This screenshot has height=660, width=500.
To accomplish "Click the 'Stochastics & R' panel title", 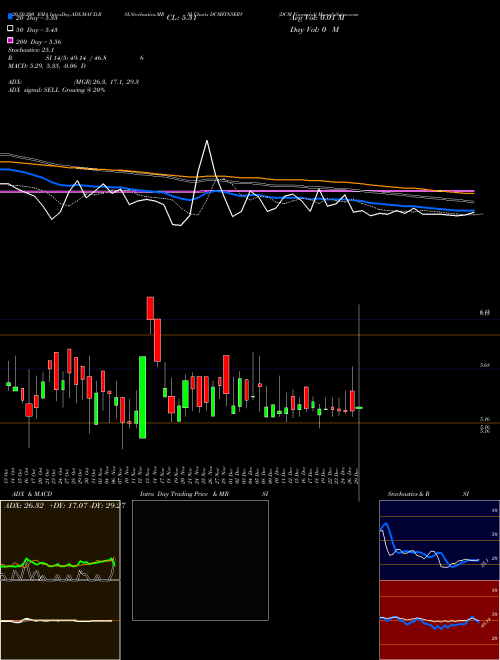I will (408, 494).
